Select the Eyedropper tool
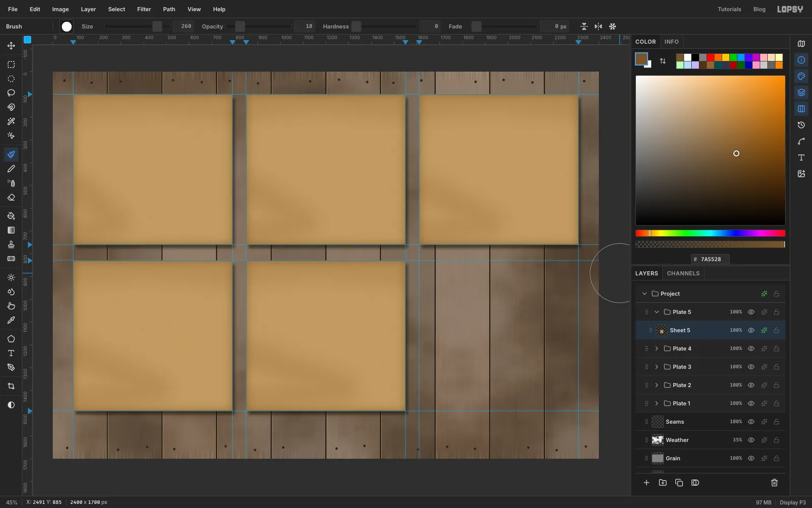 click(11, 320)
